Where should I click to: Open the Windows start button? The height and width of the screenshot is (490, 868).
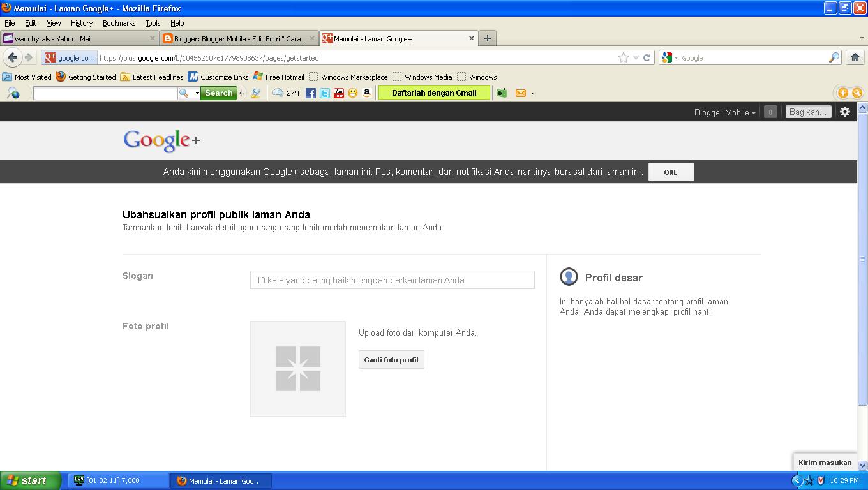[31, 480]
